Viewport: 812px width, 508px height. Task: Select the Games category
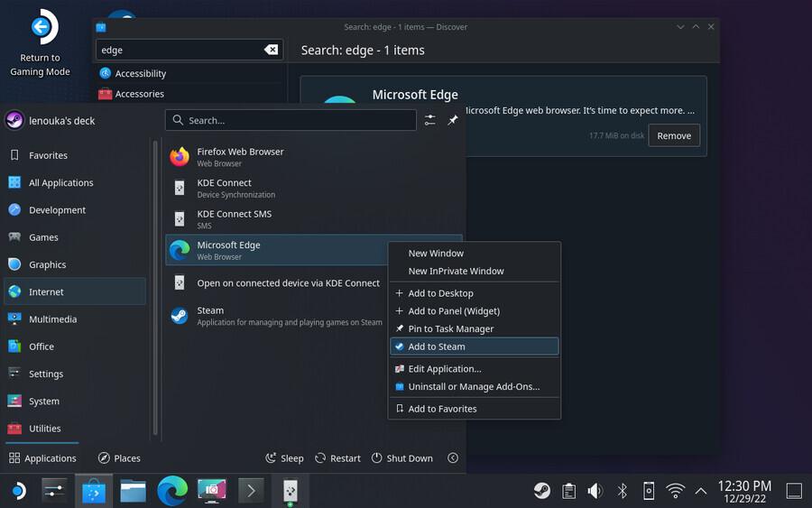click(75, 237)
